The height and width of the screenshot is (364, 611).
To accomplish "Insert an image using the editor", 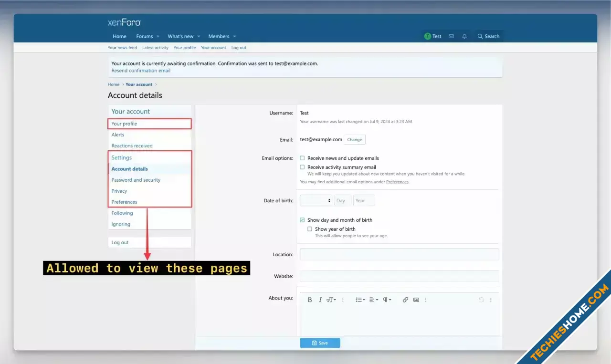I will [416, 300].
